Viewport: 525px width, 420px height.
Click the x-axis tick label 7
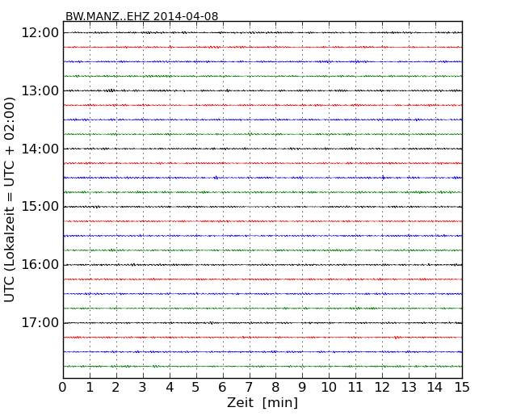pos(249,388)
